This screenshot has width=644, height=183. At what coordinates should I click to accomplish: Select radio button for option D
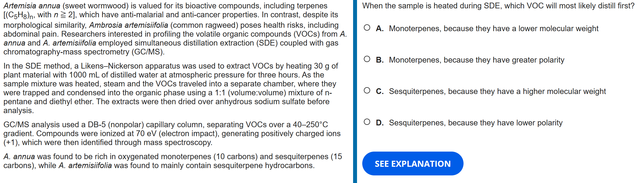[367, 122]
